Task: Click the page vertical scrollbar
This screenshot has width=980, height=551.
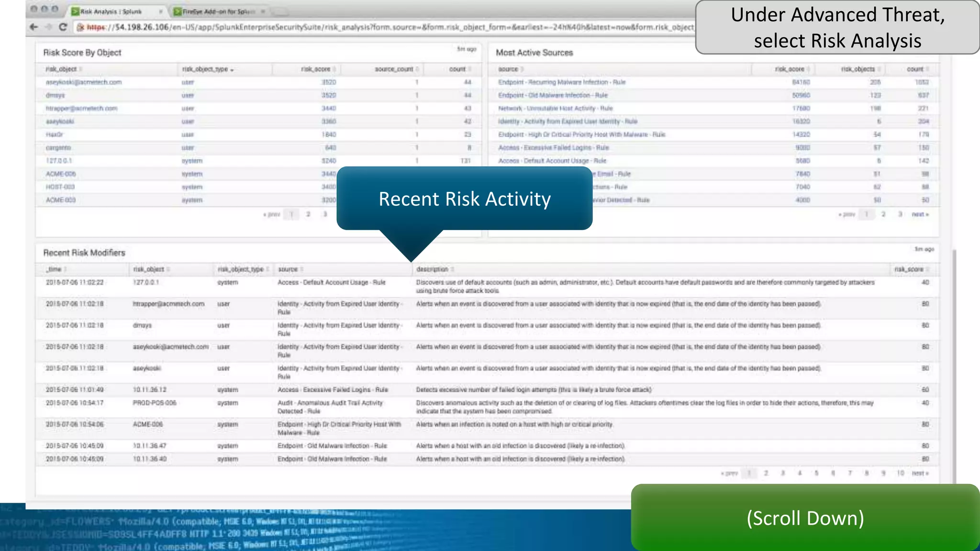Action: (954, 366)
